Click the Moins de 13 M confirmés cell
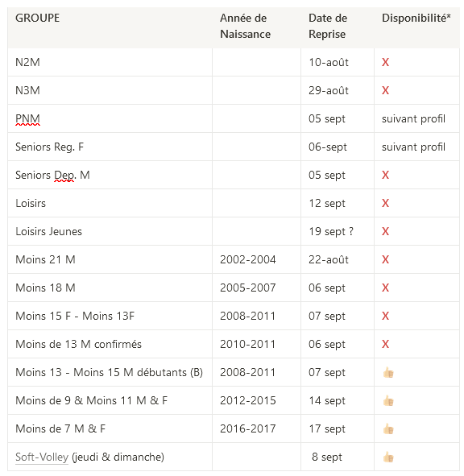The image size is (464, 476). 110,344
